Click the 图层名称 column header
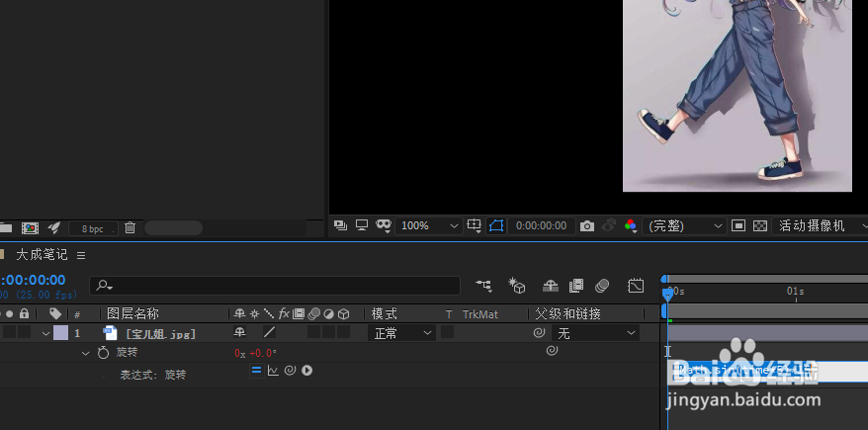Image resolution: width=868 pixels, height=430 pixels. [132, 313]
